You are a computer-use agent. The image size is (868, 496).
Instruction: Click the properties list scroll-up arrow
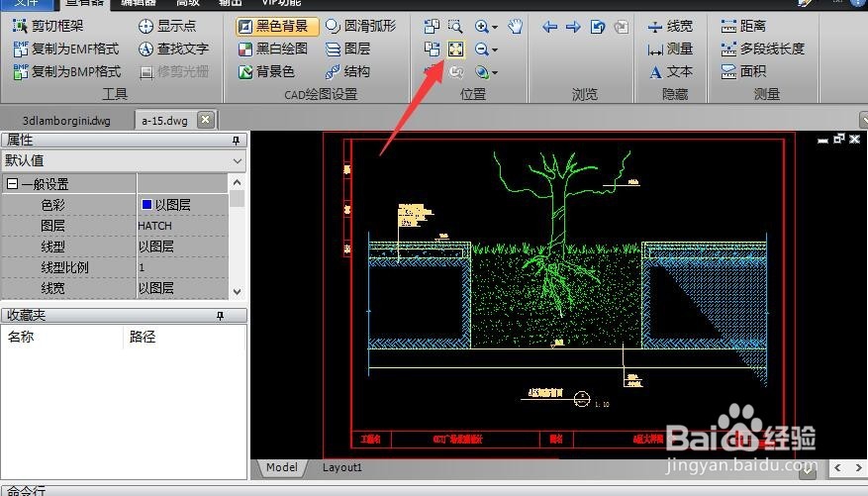coord(237,182)
